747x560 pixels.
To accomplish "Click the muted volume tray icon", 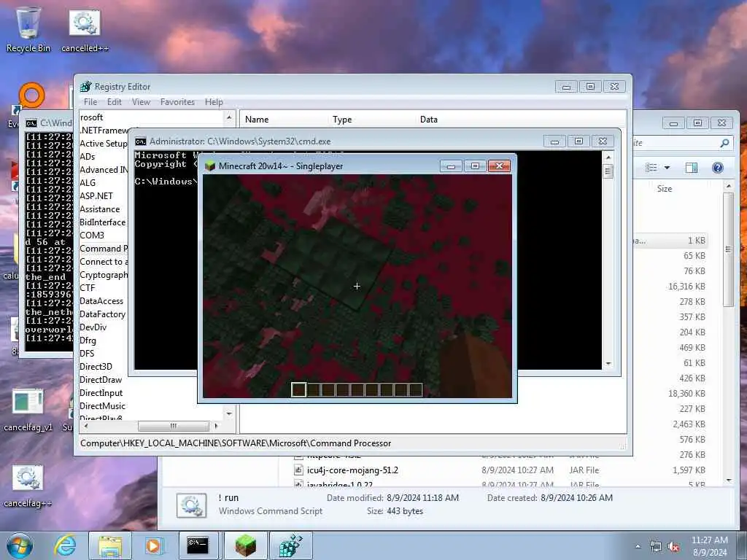I will (x=673, y=547).
